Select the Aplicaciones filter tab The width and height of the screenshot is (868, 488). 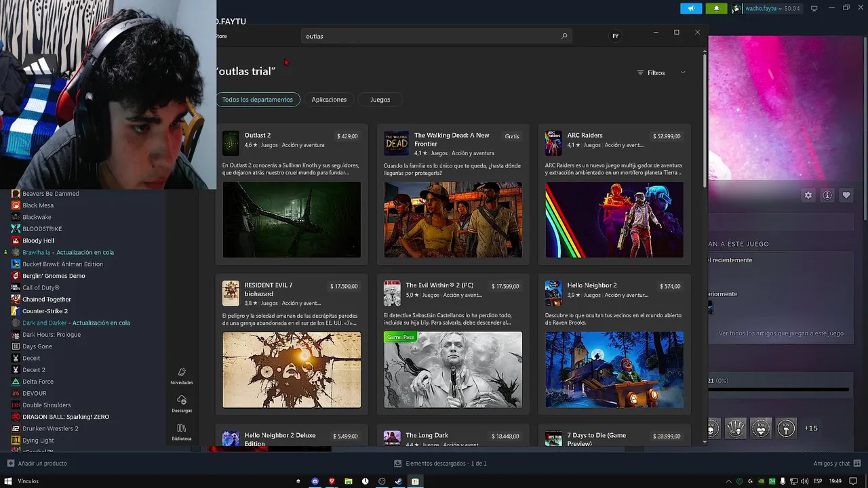click(329, 100)
